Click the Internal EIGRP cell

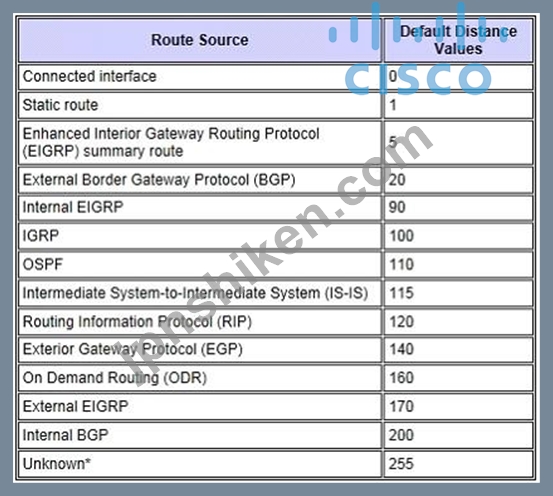(x=200, y=207)
